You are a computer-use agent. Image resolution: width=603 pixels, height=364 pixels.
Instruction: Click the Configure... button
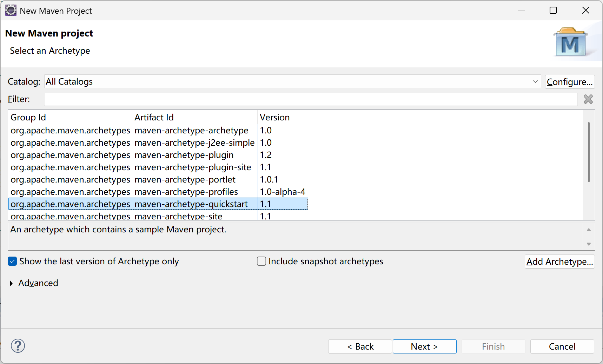(570, 82)
